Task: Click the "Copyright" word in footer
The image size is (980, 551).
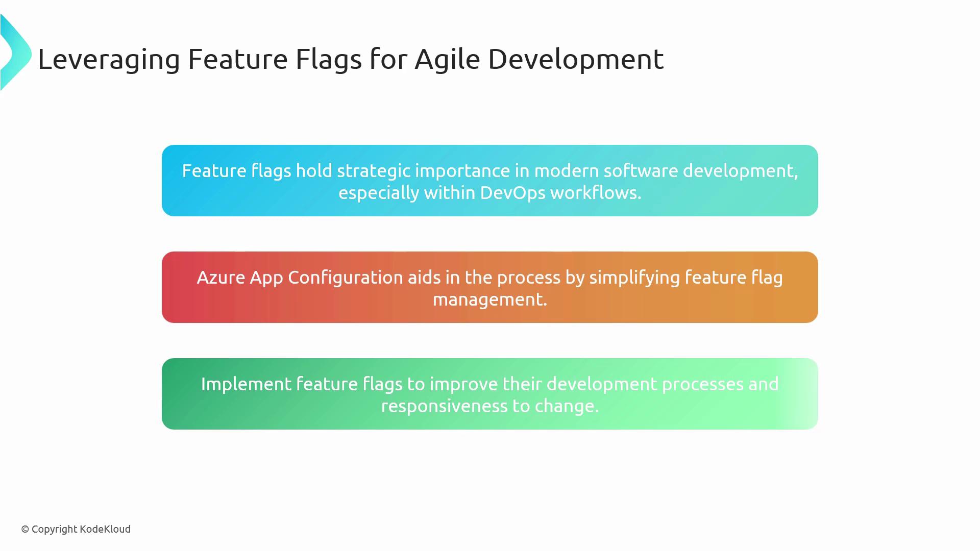Action: coord(54,530)
